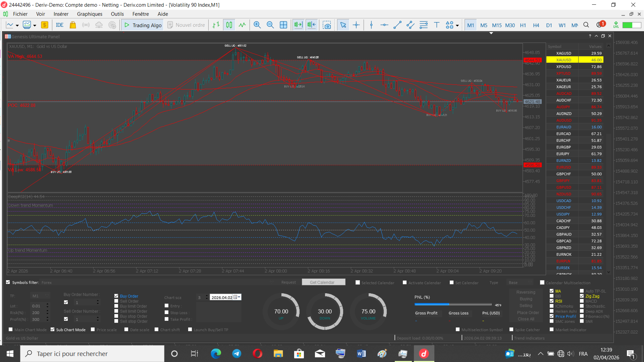Click the PNL percentage progress bar
This screenshot has width=644, height=362.
(x=453, y=304)
